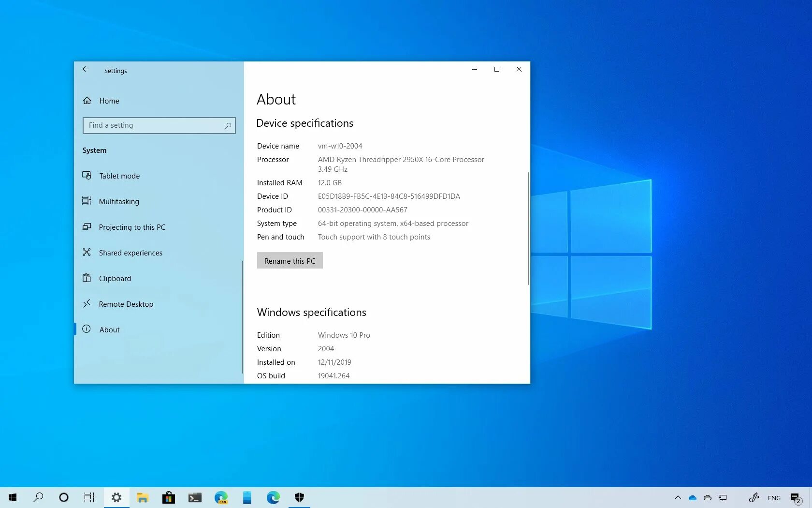Click Touch support with 8 touch points
Image resolution: width=812 pixels, height=508 pixels.
click(374, 237)
